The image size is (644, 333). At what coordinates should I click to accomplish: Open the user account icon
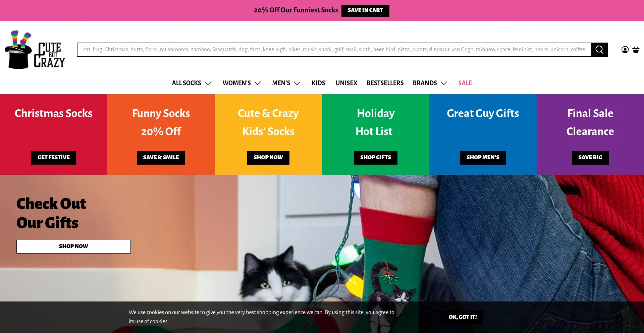pyautogui.click(x=625, y=50)
